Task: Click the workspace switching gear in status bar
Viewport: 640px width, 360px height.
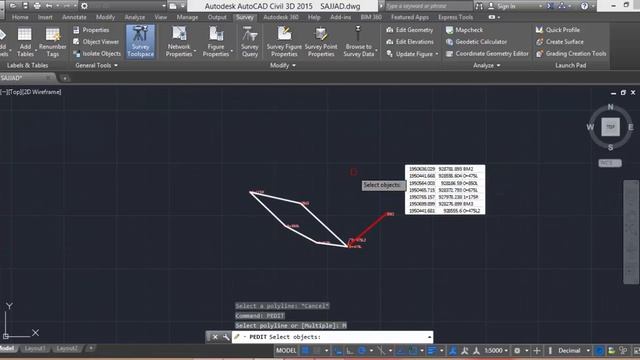Action: (517, 351)
